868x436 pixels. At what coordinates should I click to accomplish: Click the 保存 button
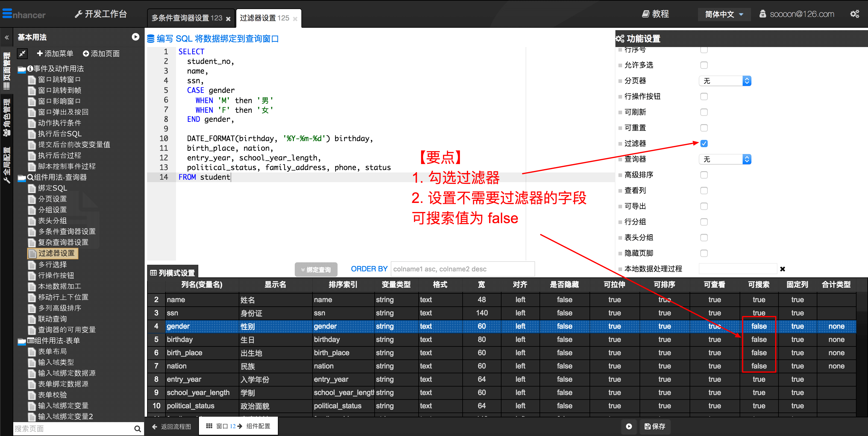coord(654,426)
